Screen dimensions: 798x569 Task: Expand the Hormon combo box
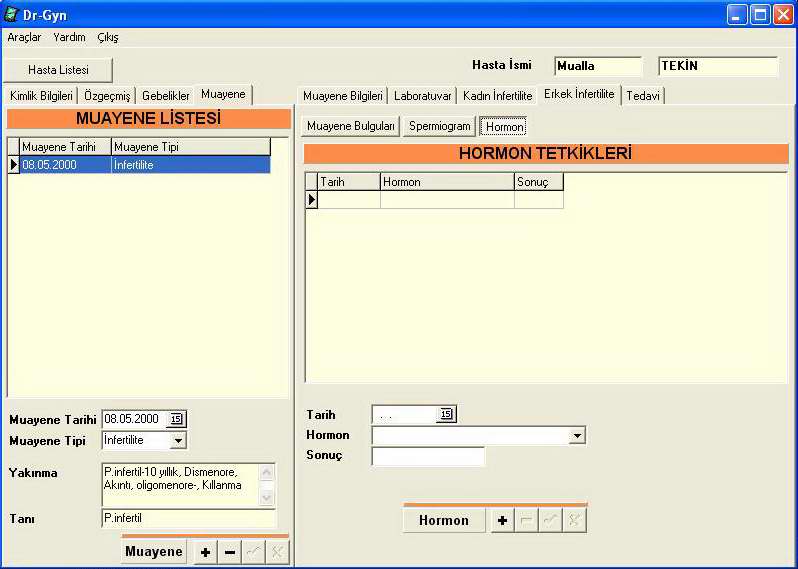coord(576,436)
